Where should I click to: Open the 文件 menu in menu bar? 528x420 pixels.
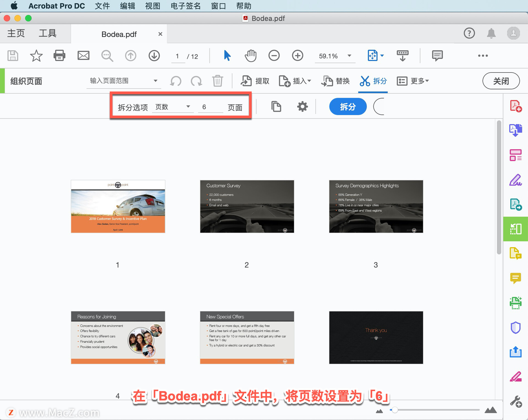[x=102, y=6]
